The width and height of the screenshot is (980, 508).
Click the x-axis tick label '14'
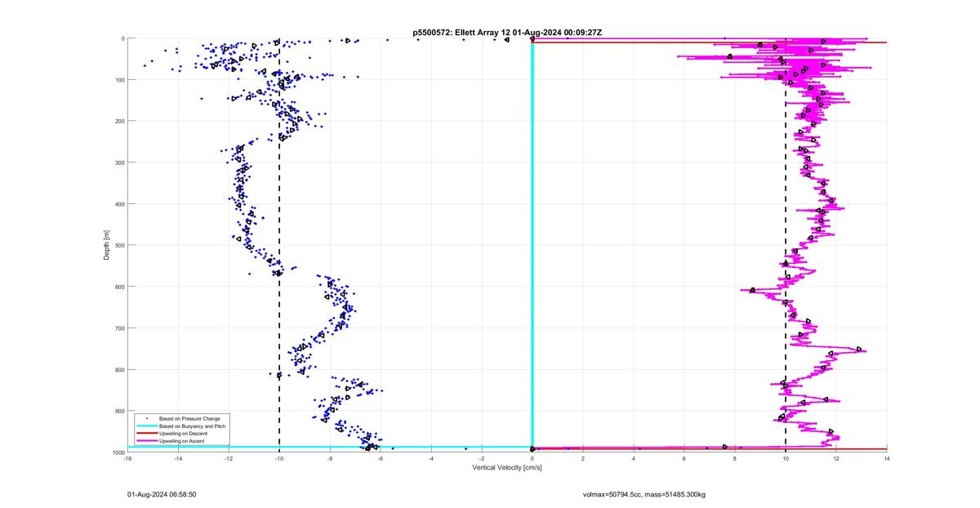pos(887,458)
